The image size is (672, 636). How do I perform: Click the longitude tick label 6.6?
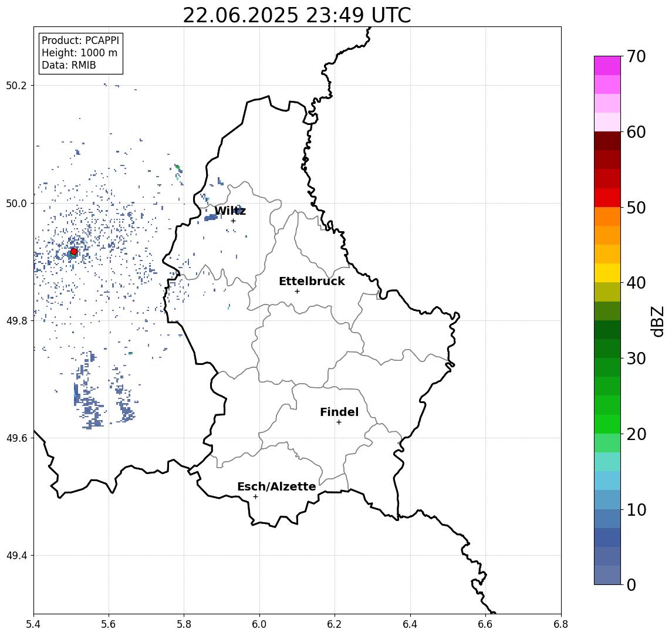486,624
